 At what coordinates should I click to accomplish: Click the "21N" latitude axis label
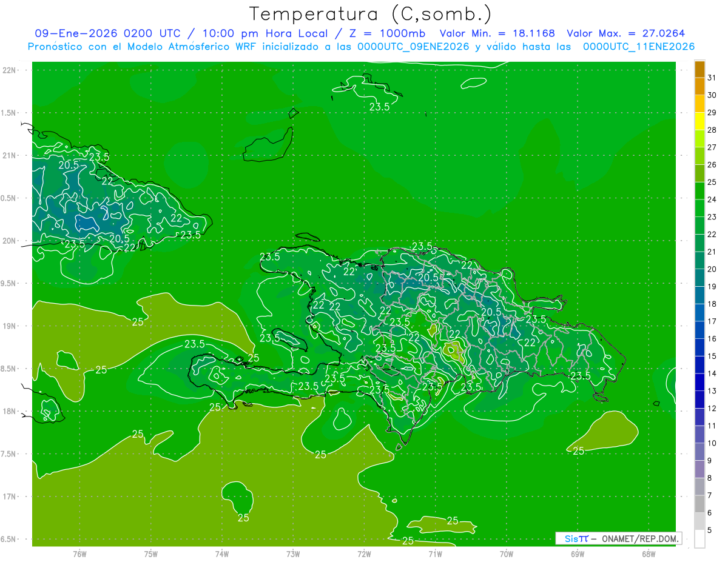(x=9, y=155)
